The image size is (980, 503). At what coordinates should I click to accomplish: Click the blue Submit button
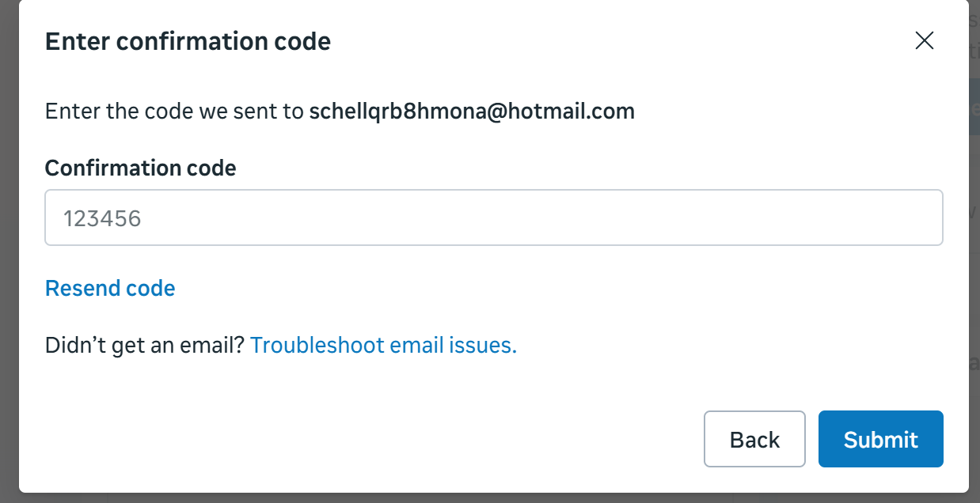[880, 439]
